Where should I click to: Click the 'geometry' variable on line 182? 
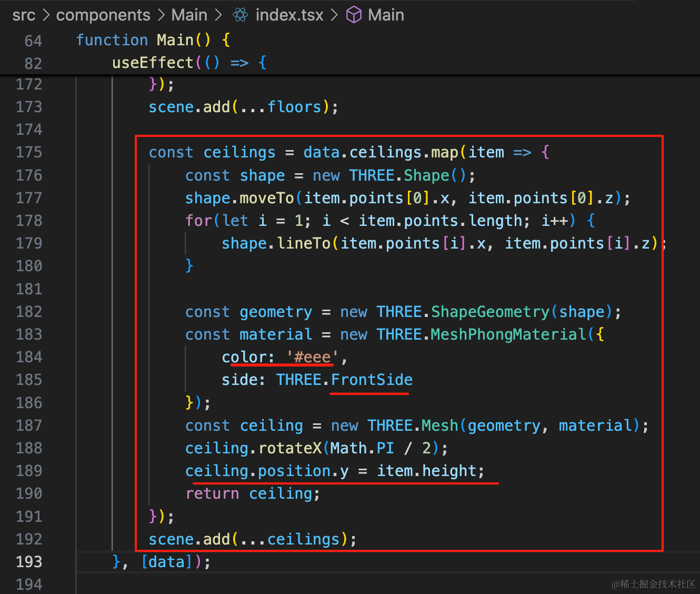tap(276, 312)
